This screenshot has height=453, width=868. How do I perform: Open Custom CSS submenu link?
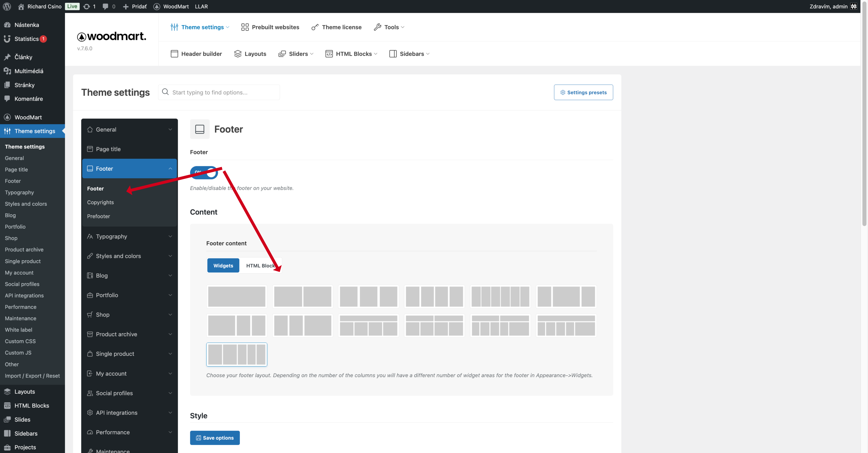(x=20, y=341)
